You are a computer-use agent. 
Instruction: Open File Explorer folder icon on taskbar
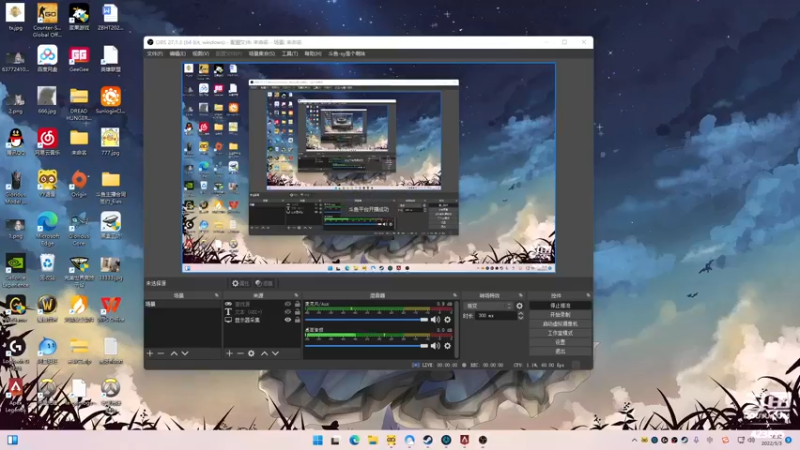click(x=372, y=440)
